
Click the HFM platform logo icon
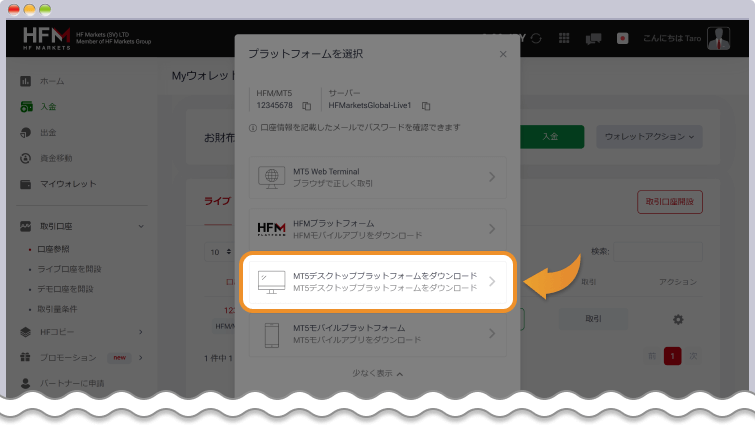click(271, 229)
